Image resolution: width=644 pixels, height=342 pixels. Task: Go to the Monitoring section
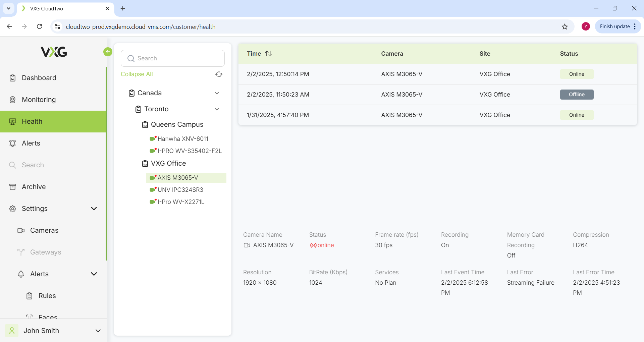pos(39,100)
